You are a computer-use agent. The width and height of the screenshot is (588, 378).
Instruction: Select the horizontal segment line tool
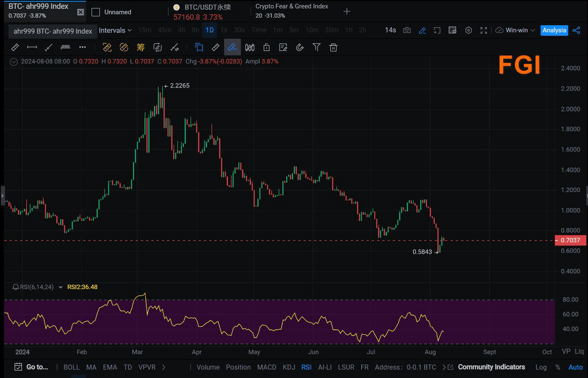click(32, 47)
